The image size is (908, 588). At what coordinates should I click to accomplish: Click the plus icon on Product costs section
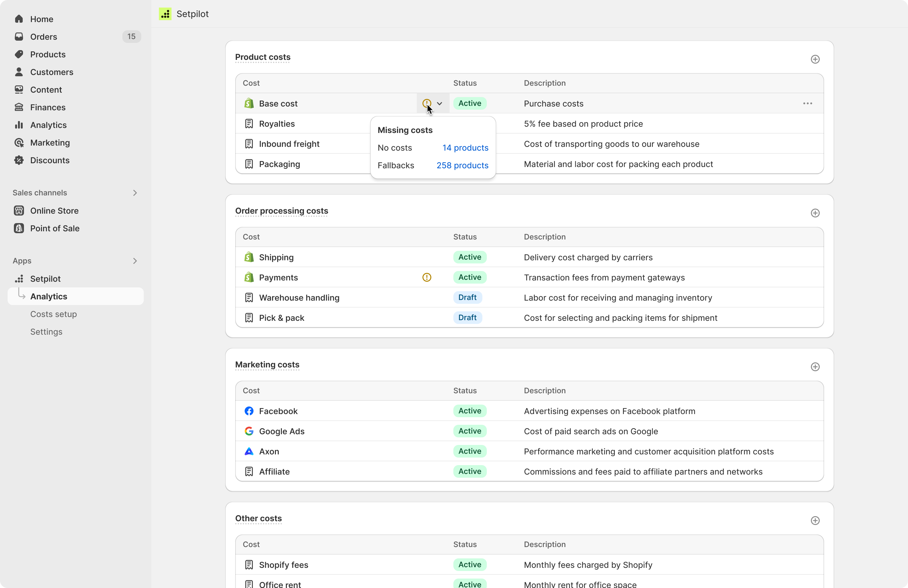point(815,59)
